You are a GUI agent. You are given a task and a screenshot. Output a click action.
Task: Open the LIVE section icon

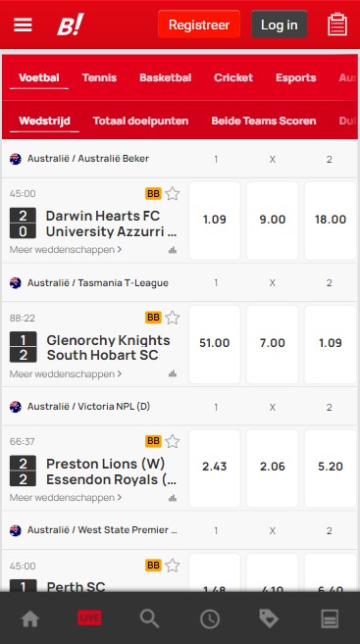89,618
